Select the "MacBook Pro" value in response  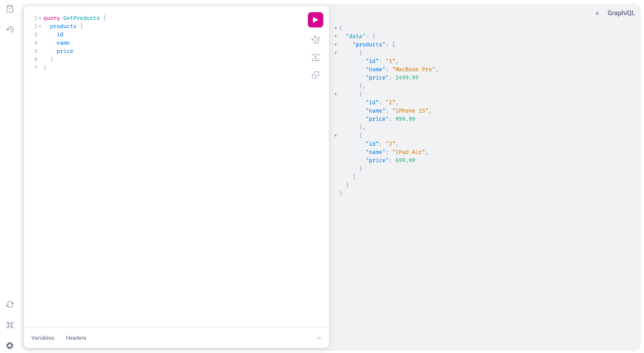tap(414, 69)
